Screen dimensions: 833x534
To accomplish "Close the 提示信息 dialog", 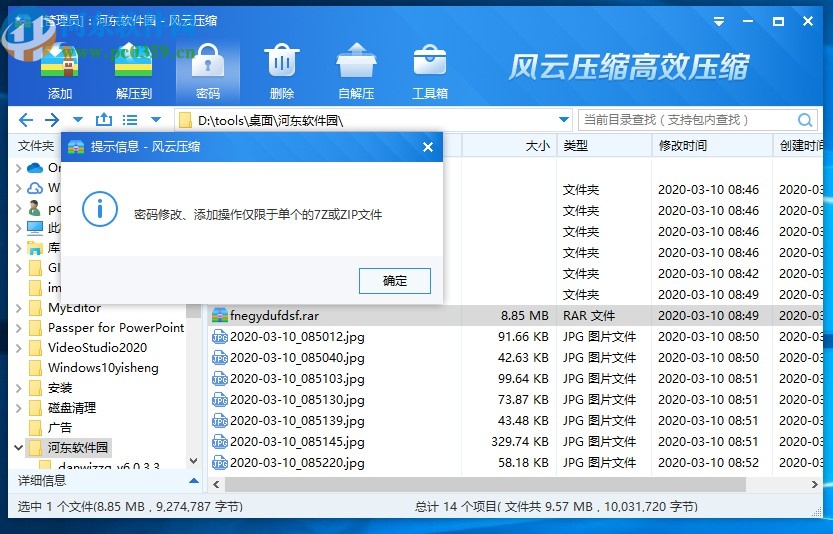I will click(428, 147).
